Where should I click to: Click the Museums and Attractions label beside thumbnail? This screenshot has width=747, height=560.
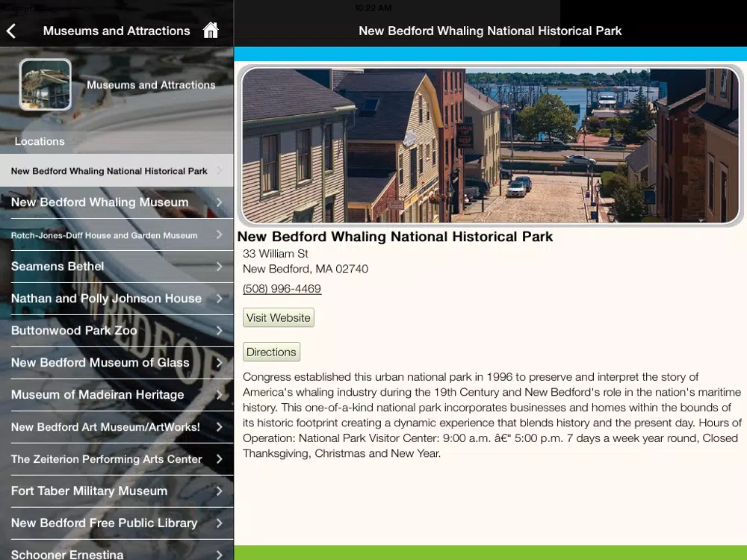[151, 85]
